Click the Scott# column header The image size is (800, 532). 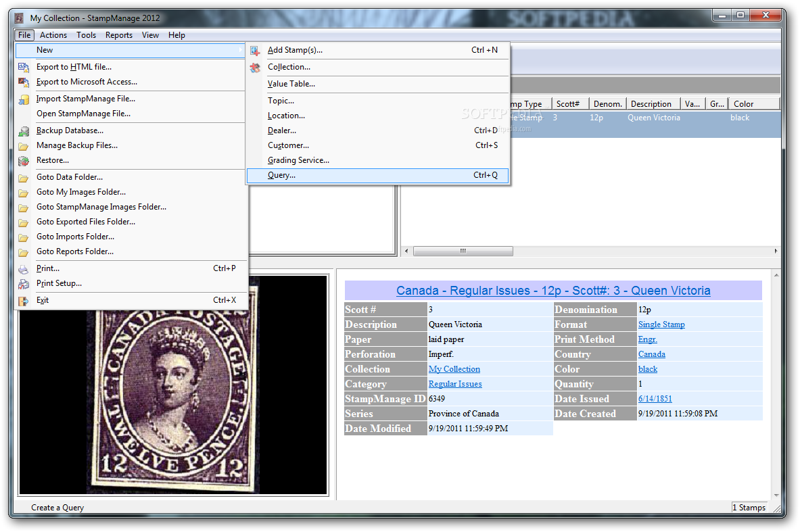570,103
